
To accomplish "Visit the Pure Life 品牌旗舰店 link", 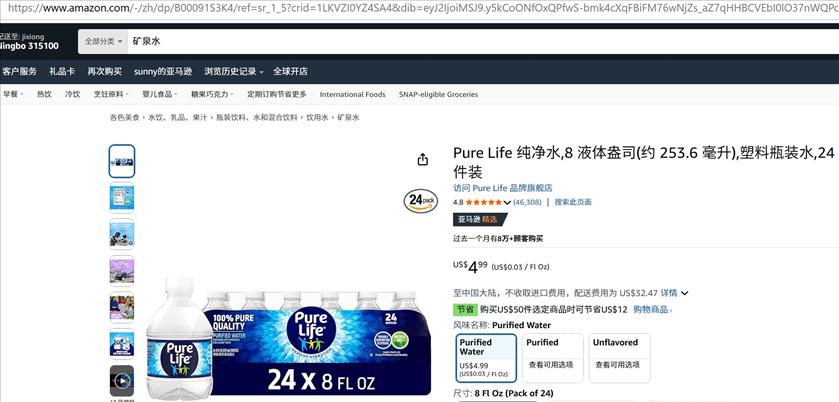I will point(502,188).
